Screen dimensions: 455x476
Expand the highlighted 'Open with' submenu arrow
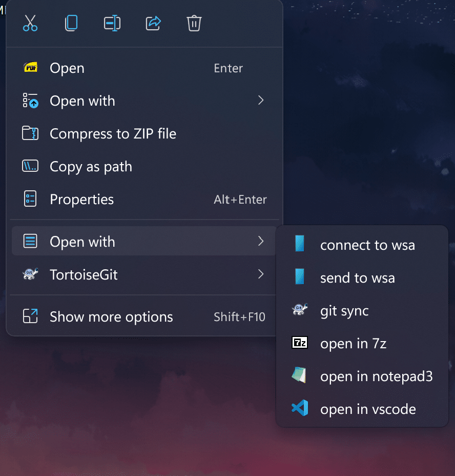[x=261, y=241]
